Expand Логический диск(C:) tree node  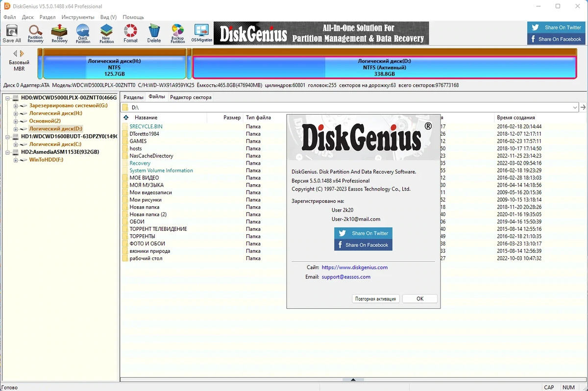(x=16, y=144)
